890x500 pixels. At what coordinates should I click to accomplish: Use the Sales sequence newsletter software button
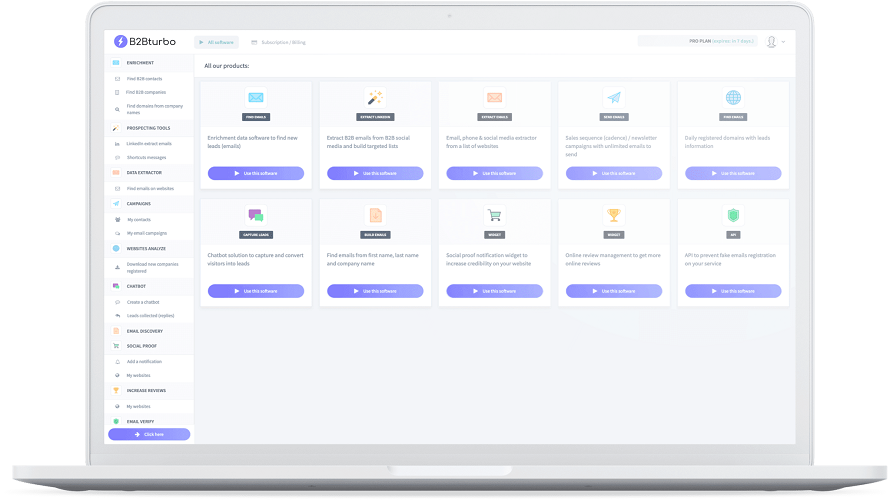614,174
